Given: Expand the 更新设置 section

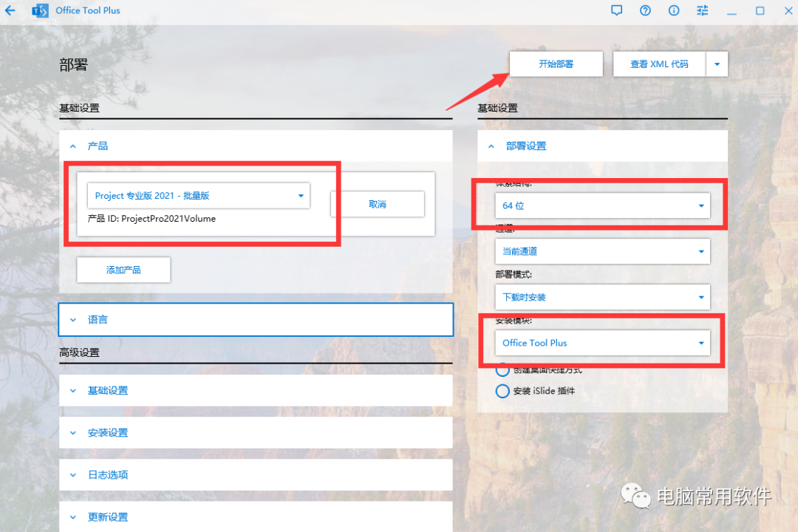Looking at the screenshot, I should coord(256,516).
